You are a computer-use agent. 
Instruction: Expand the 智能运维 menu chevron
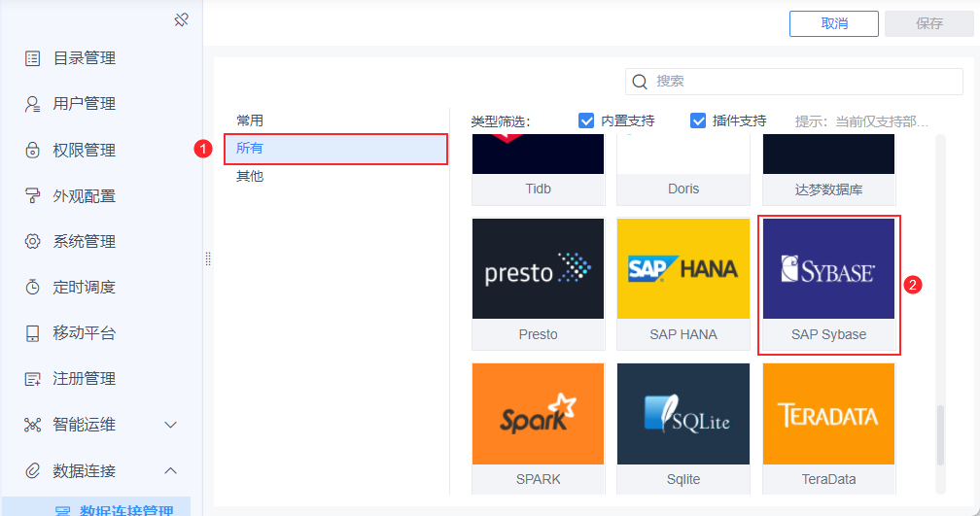coord(171,425)
